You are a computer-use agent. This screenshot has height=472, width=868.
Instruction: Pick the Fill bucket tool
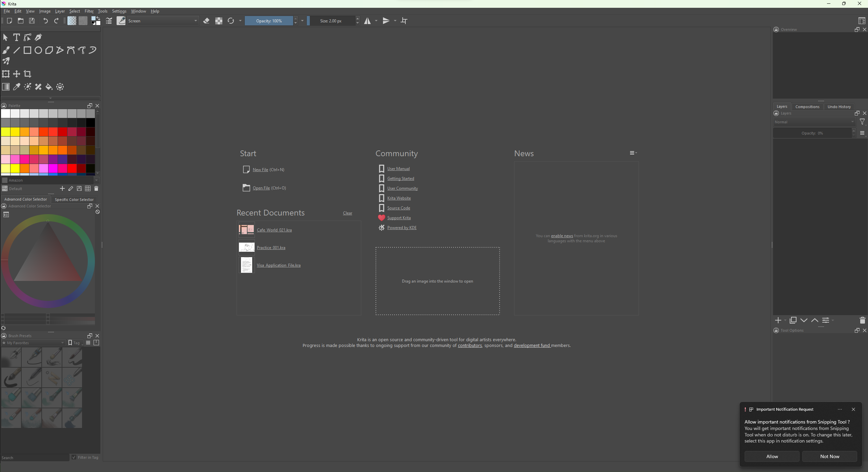49,87
